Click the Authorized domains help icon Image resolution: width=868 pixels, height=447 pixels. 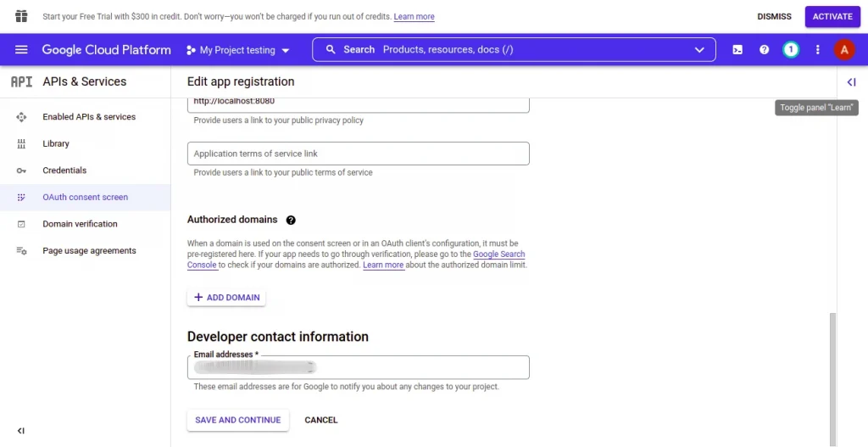(291, 220)
